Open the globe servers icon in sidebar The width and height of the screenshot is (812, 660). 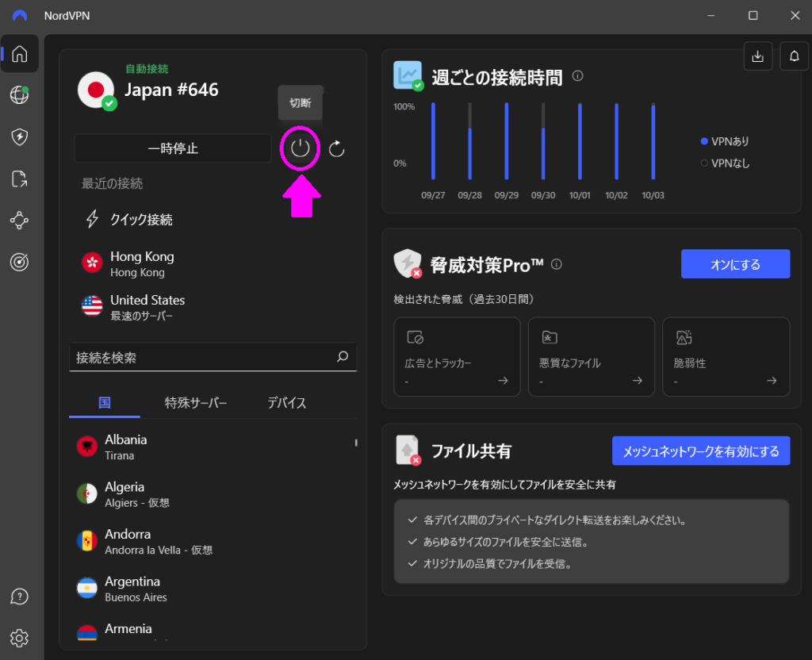click(x=20, y=95)
